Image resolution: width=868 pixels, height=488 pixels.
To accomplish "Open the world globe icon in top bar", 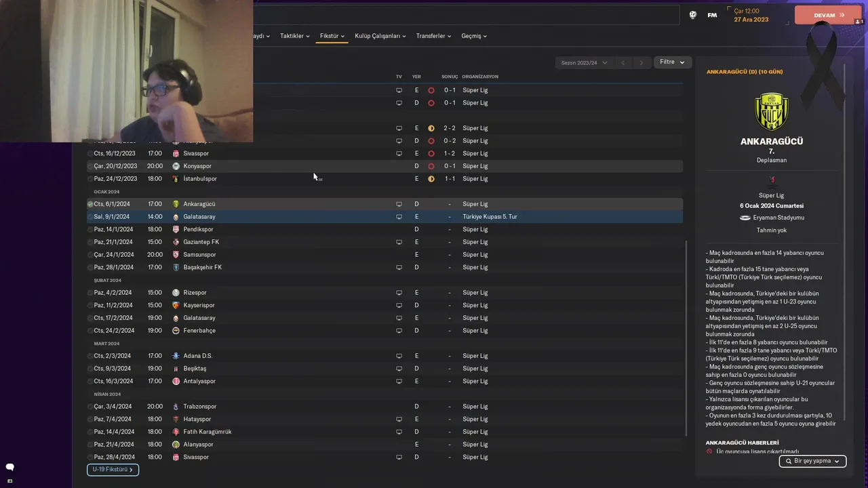I will tap(692, 15).
